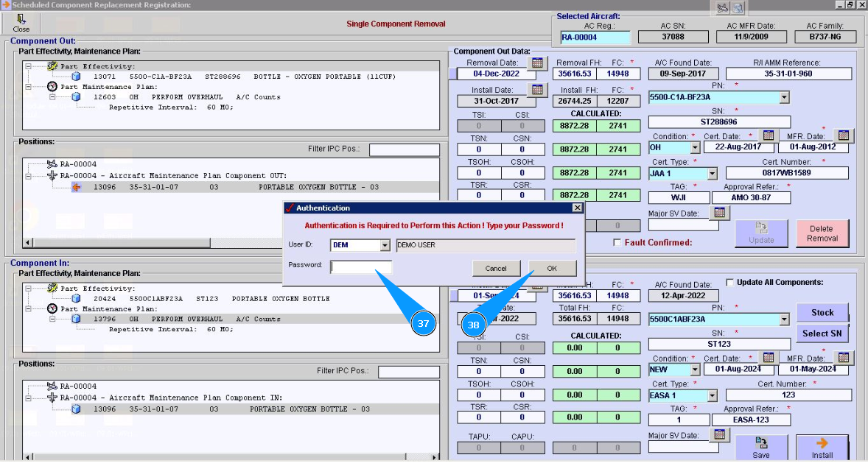Click Cancel in the Authentication dialog
The image size is (868, 466).
coord(496,268)
